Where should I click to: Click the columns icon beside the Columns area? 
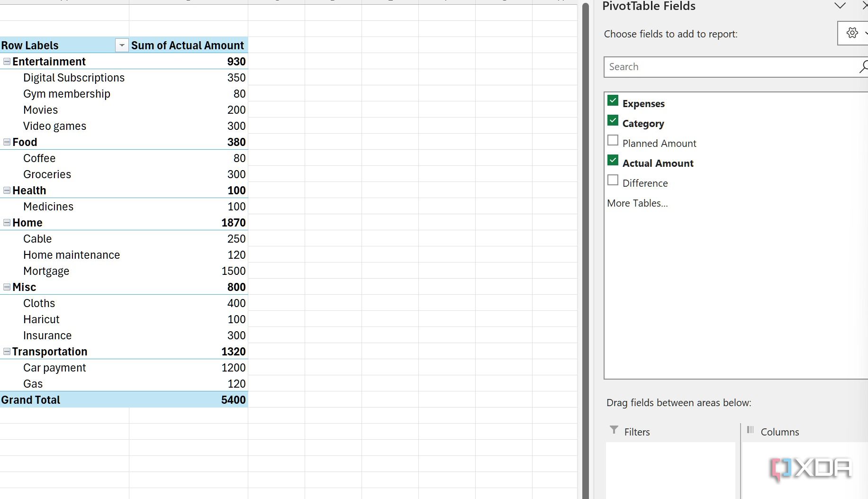pos(751,430)
